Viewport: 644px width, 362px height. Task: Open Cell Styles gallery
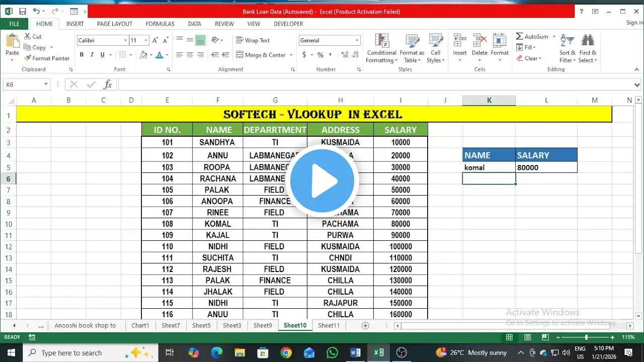coord(435,48)
